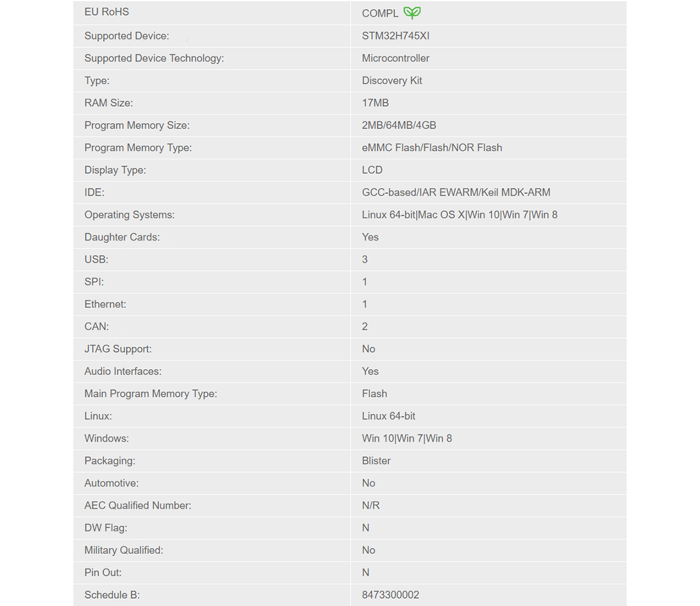Click the 2MB/64MB/4GB memory size value
Viewport: 700px width, 606px height.
[x=399, y=125]
